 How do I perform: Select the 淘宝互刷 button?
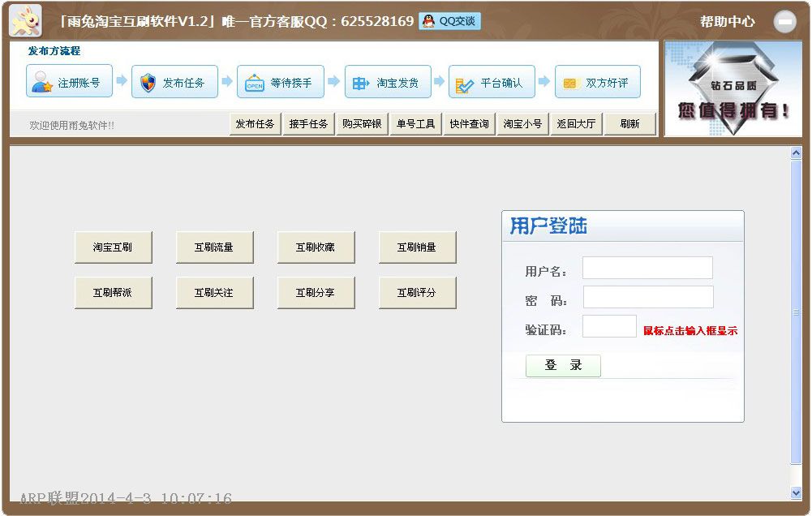(113, 247)
